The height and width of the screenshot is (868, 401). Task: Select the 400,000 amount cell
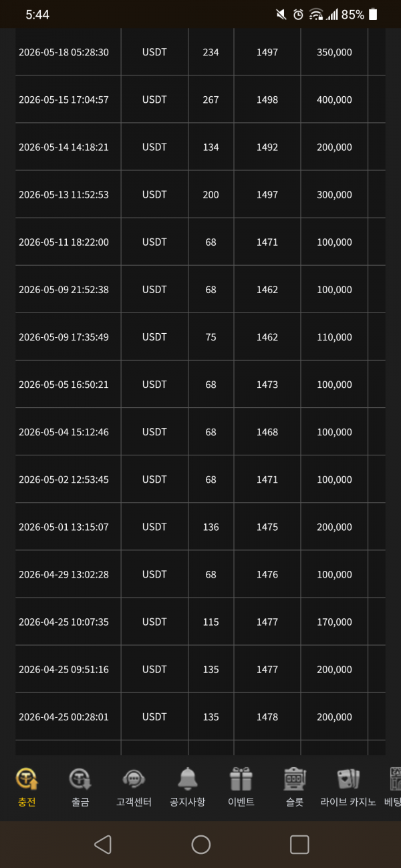coord(334,99)
